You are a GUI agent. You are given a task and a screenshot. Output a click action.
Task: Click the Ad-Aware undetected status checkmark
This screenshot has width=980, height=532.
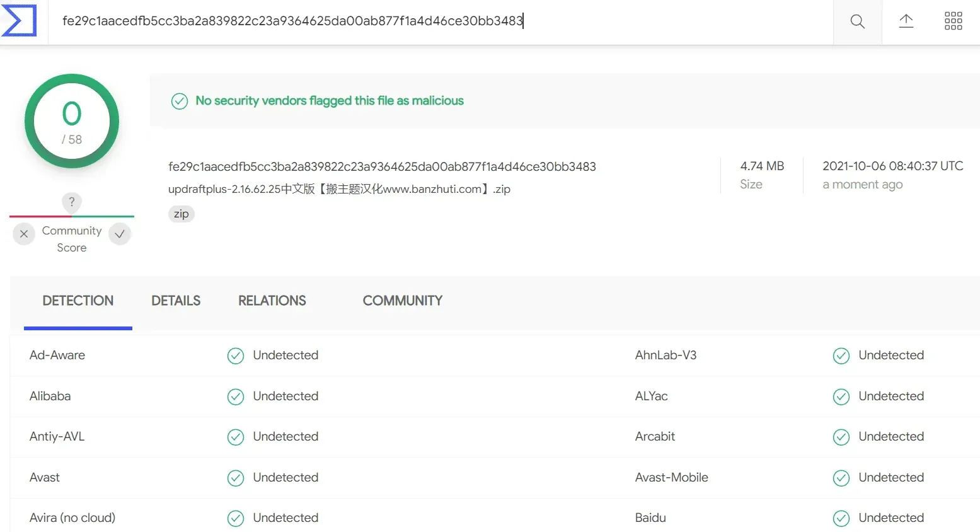point(236,356)
